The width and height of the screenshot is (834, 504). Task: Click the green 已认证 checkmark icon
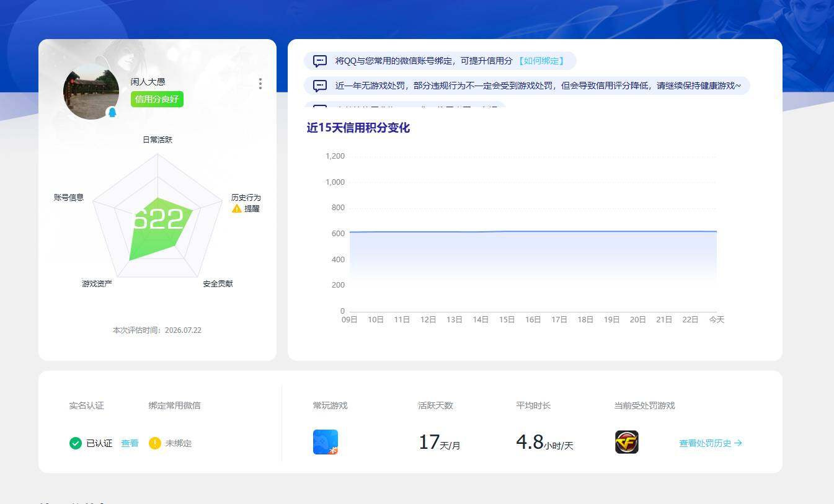click(76, 443)
